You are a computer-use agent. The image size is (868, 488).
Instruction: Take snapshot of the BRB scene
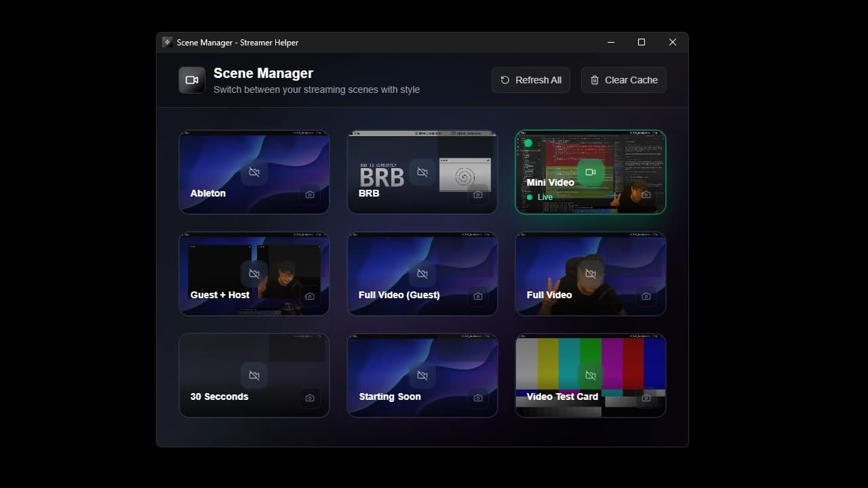[x=478, y=195]
